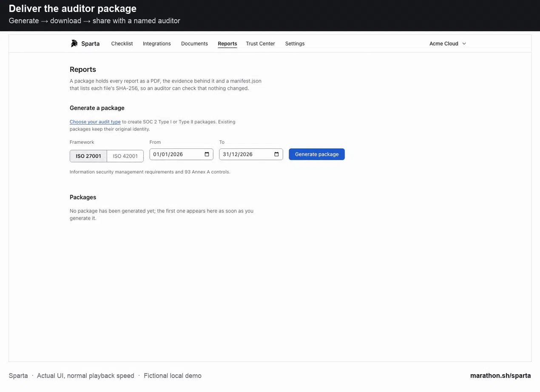Click the 'Reports' page heading

click(83, 69)
